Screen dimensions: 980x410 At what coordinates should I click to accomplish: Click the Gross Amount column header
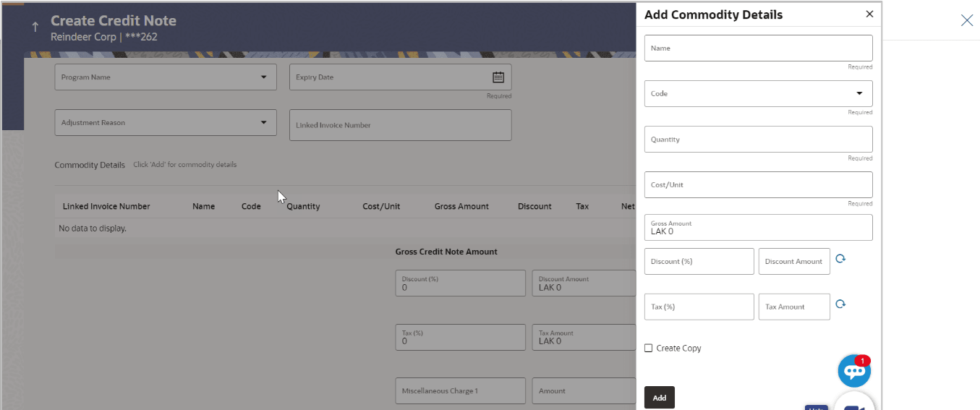tap(461, 206)
